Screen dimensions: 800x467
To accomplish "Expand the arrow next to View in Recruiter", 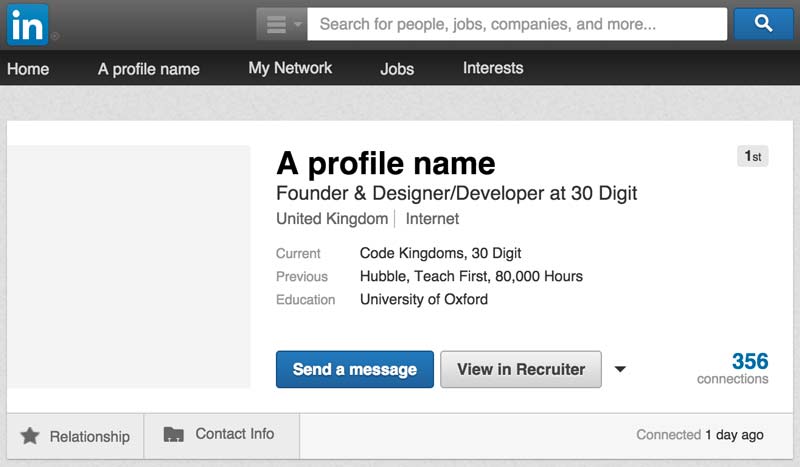I will 620,369.
